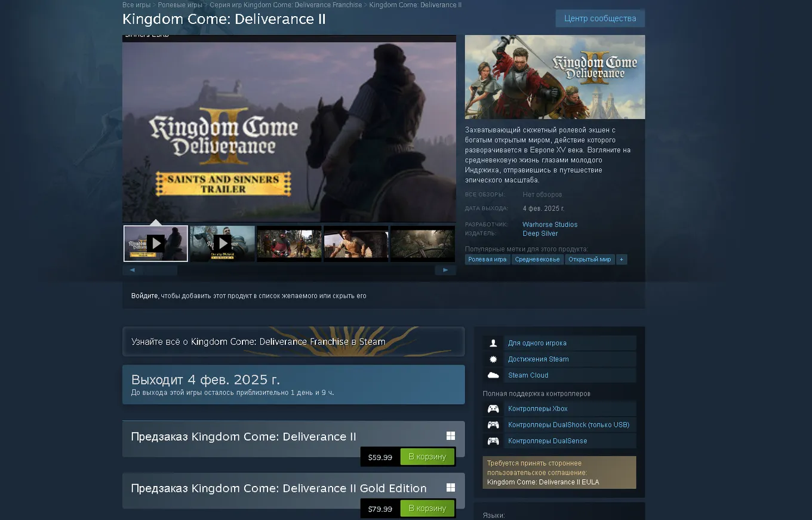Click the Открытый мир tag

590,259
